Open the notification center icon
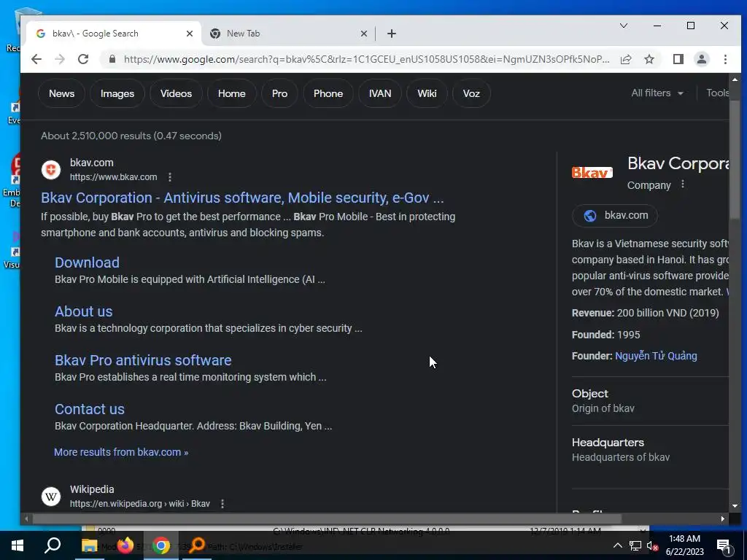 coord(724,545)
